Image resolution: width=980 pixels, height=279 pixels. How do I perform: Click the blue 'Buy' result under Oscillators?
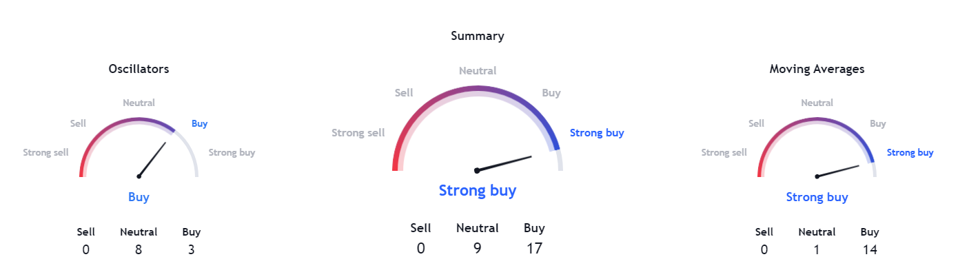pos(139,197)
